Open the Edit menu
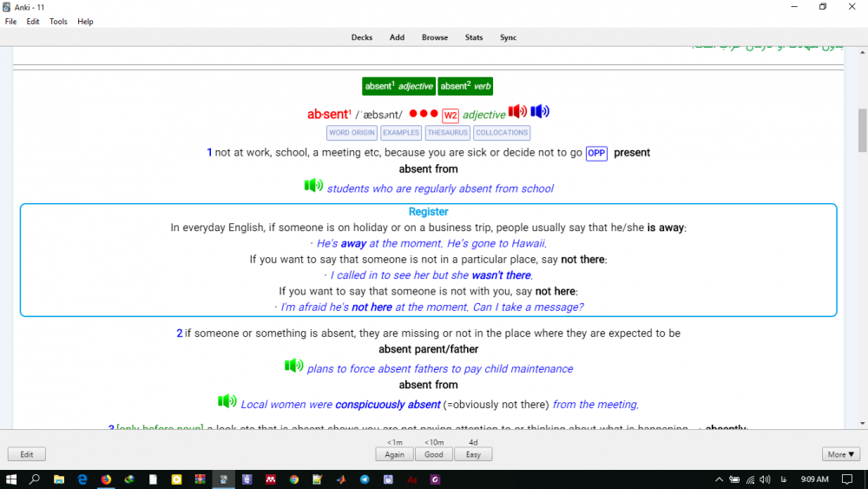 33,22
